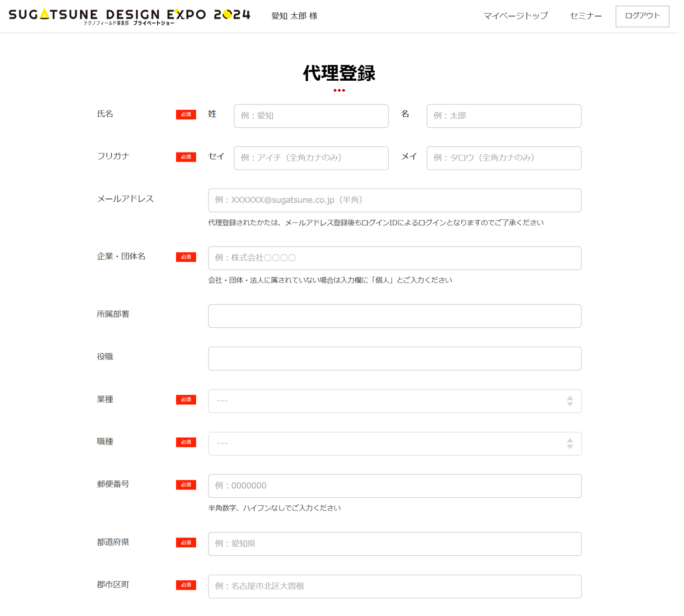The width and height of the screenshot is (684, 616).
Task: Focus the 名 first name field
Action: pyautogui.click(x=504, y=116)
